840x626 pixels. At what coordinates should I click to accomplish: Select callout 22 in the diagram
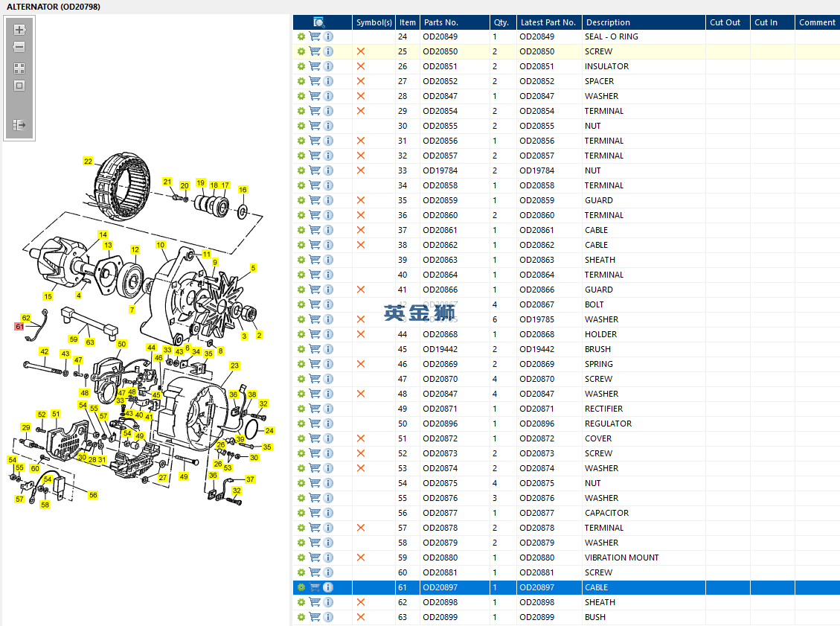pyautogui.click(x=88, y=162)
